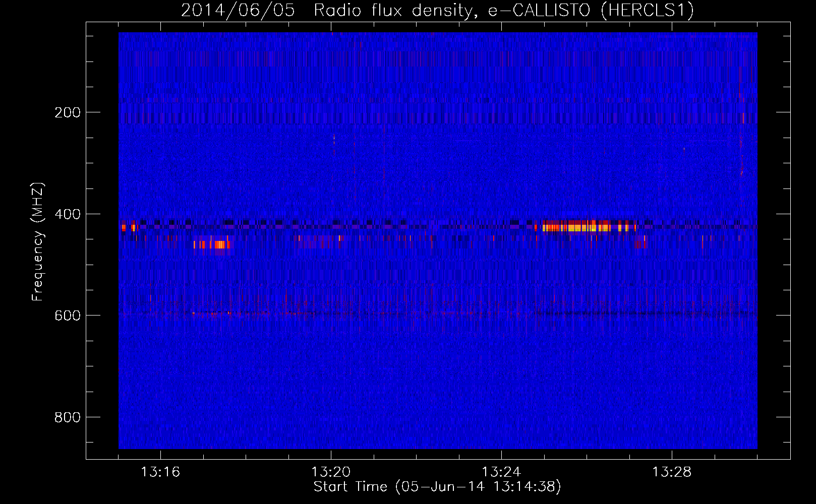Viewport: 816px width, 504px height.
Task: Select the 800 frequency axis label
Action: click(68, 417)
